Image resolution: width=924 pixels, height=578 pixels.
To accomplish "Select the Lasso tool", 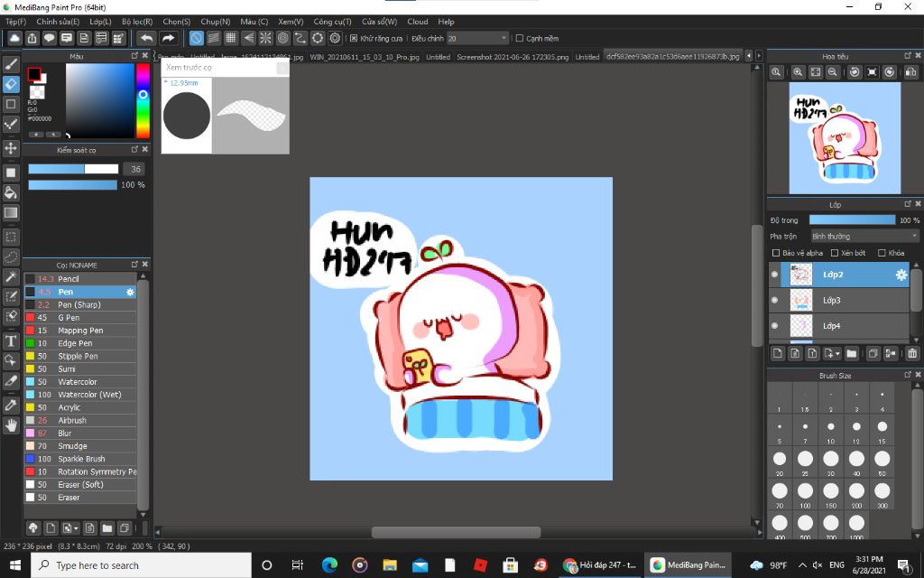I will (x=11, y=257).
